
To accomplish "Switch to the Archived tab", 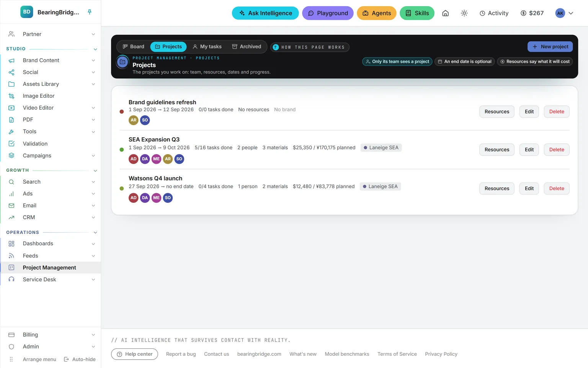I will [247, 46].
